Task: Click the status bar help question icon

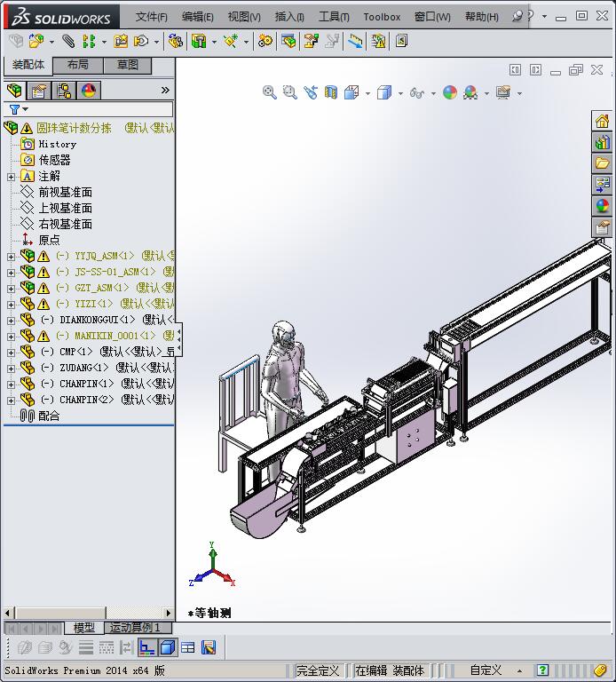Action: pos(542,670)
